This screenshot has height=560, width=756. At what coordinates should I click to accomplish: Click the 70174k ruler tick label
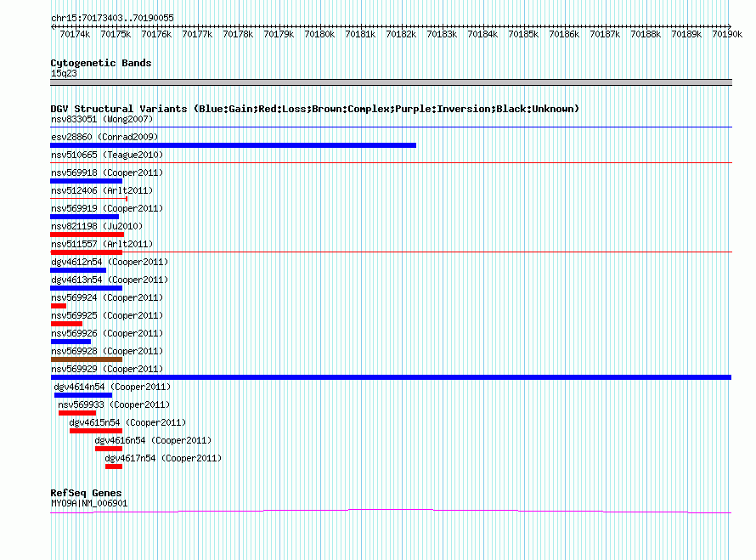pyautogui.click(x=75, y=34)
